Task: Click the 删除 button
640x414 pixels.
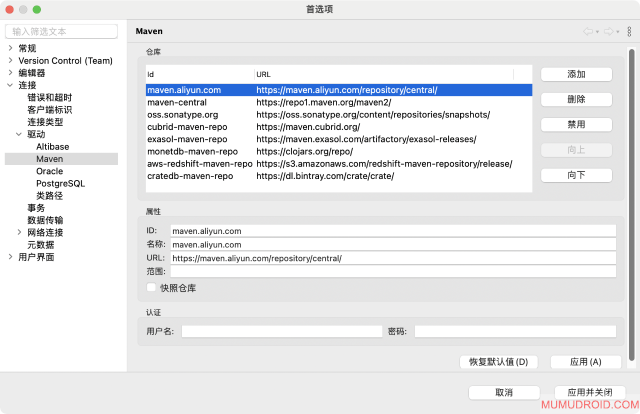Action: tap(576, 99)
